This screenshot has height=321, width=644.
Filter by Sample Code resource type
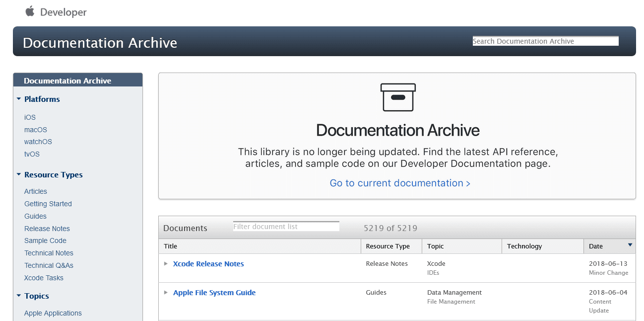[45, 241]
